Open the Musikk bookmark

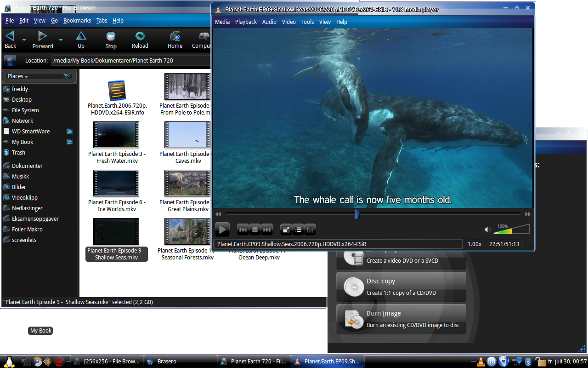click(21, 177)
